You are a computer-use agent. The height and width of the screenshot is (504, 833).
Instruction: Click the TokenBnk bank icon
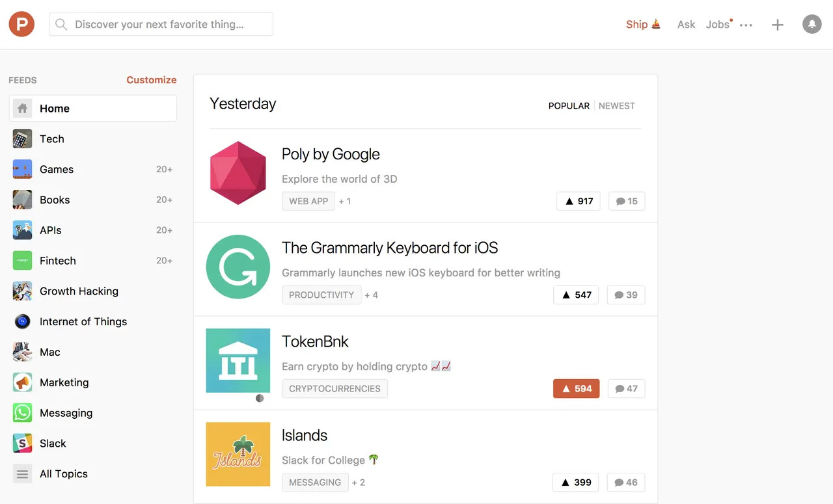coord(238,360)
